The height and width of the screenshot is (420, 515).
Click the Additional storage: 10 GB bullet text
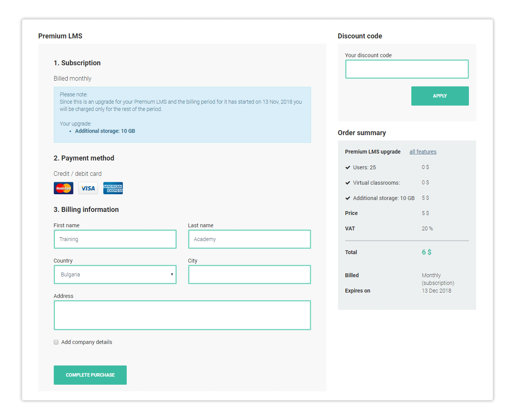105,131
